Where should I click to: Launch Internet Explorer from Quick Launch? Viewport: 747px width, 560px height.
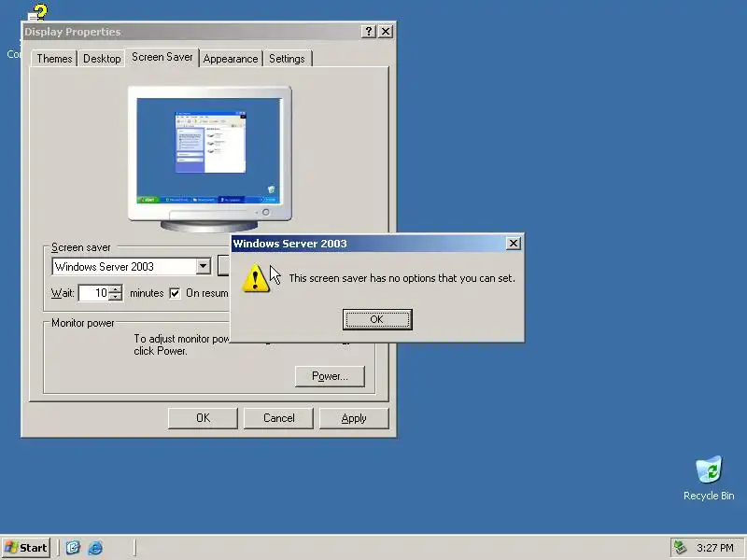tap(95, 548)
